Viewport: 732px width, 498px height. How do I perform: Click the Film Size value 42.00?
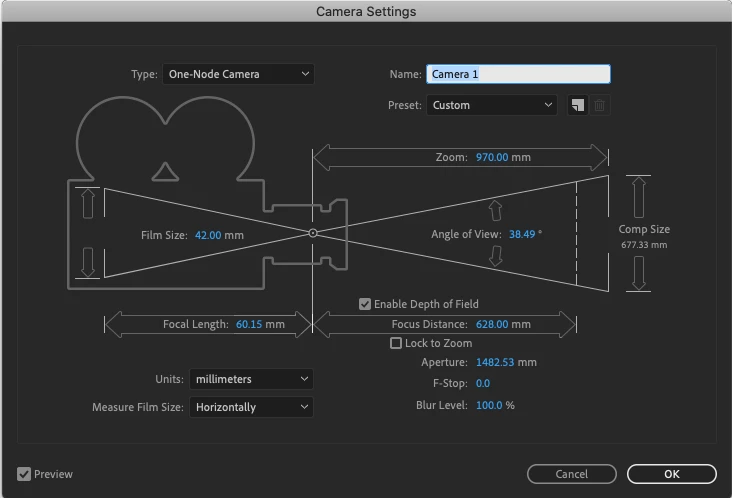click(x=208, y=235)
